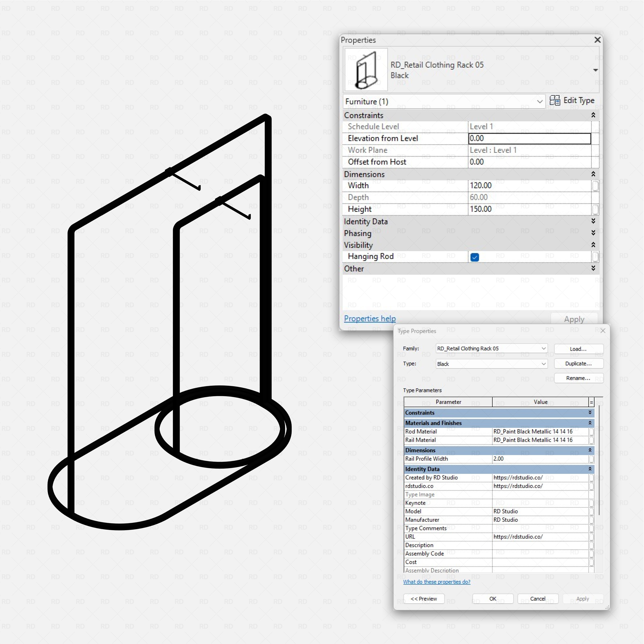
Task: Click the Created by RD Studio URL value
Action: 540,478
